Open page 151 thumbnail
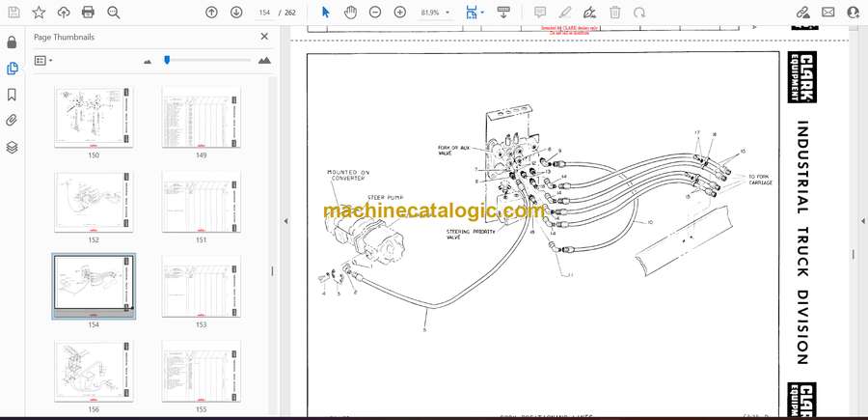The height and width of the screenshot is (420, 868). [x=201, y=202]
